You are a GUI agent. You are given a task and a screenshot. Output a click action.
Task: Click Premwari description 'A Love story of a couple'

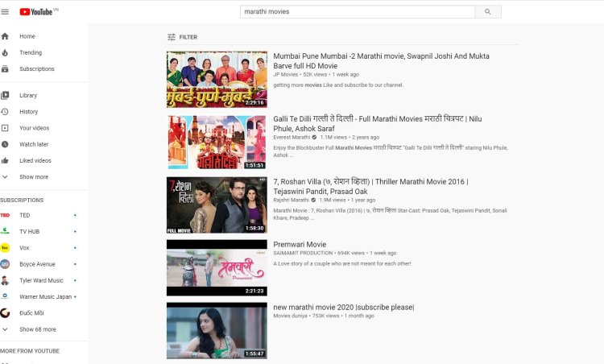click(x=342, y=264)
